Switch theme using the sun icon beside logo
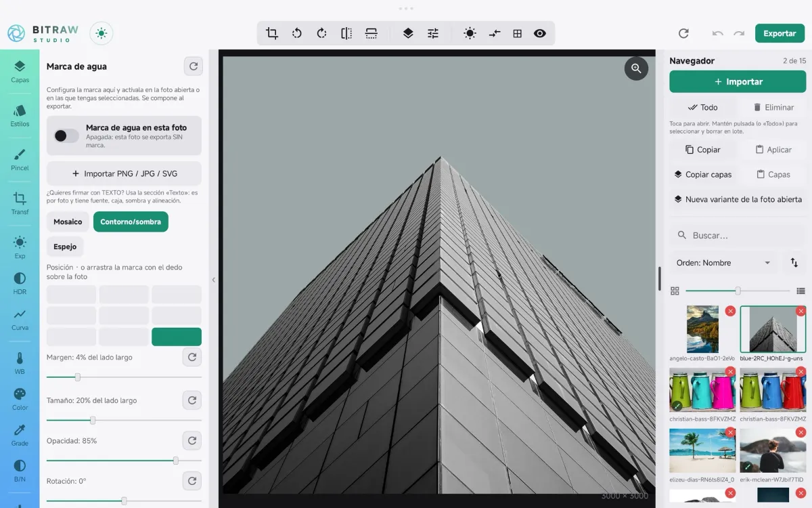Screen dimensions: 812x508 tap(101, 33)
